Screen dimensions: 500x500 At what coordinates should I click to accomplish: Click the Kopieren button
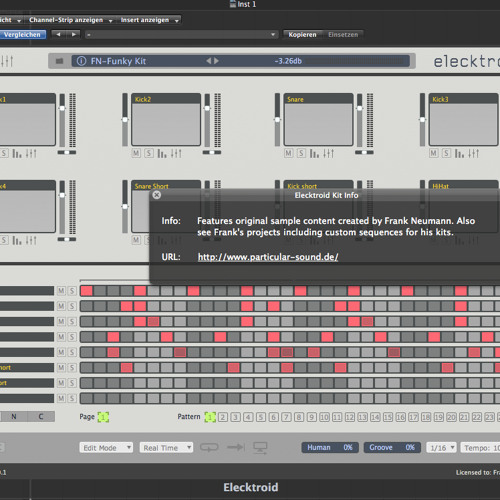click(302, 34)
